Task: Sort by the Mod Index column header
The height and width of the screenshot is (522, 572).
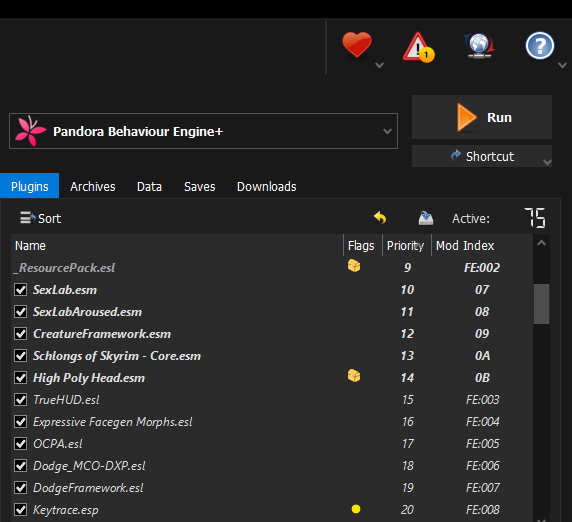Action: 482,245
